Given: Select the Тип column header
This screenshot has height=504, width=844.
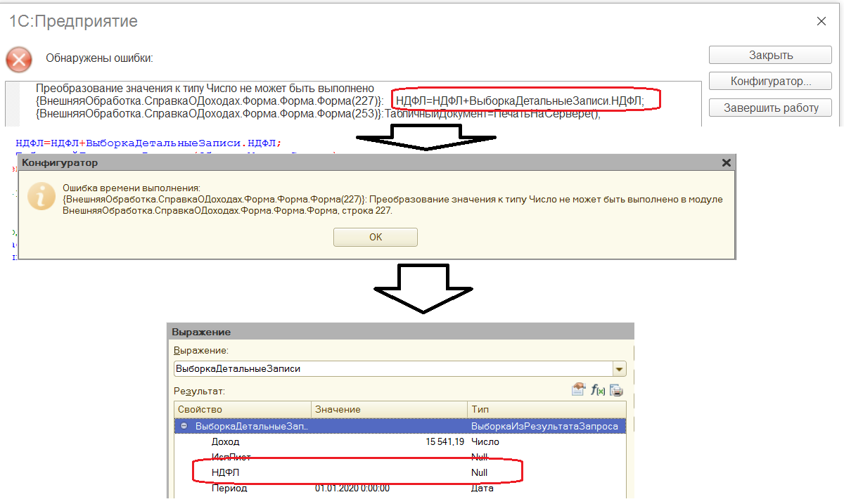Looking at the screenshot, I should [546, 409].
